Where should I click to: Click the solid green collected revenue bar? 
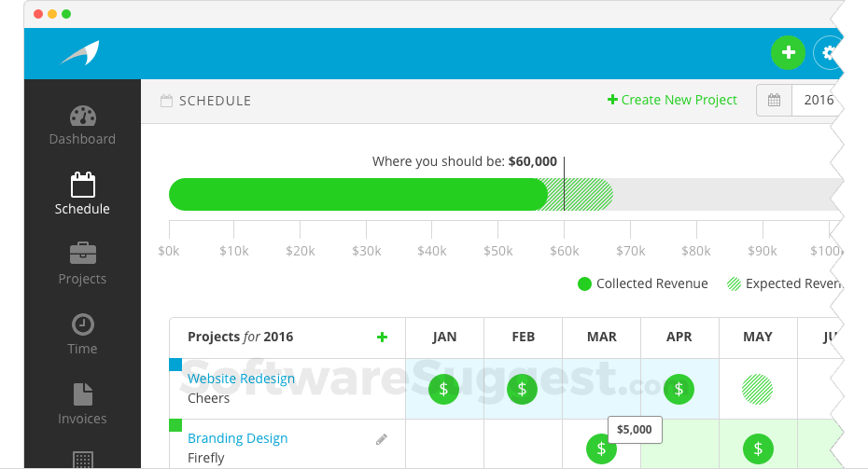(358, 194)
